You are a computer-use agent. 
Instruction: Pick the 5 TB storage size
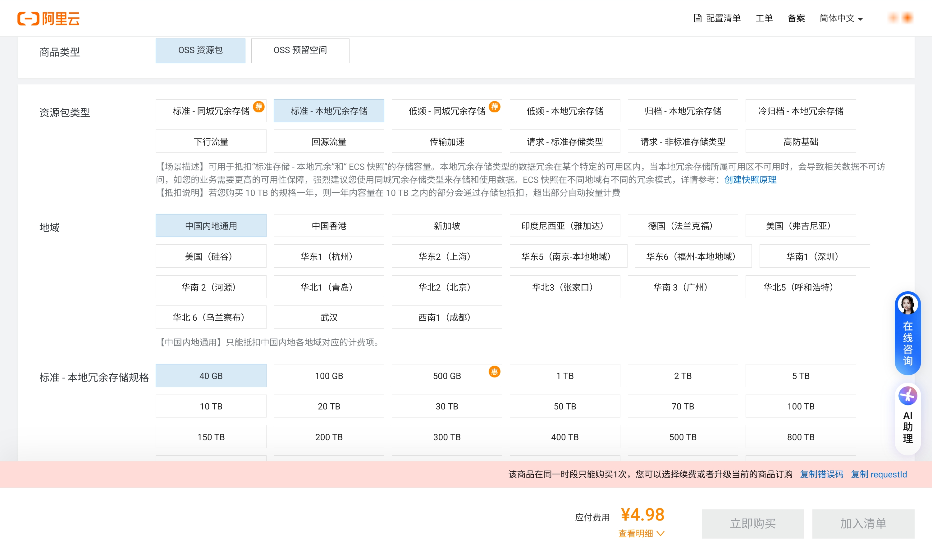pos(801,376)
